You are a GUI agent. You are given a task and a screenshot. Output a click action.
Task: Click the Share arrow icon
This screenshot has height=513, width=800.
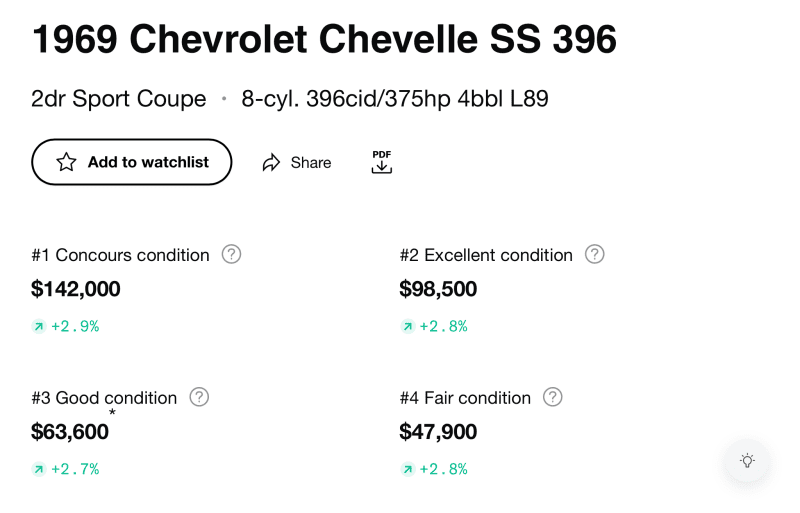[271, 162]
